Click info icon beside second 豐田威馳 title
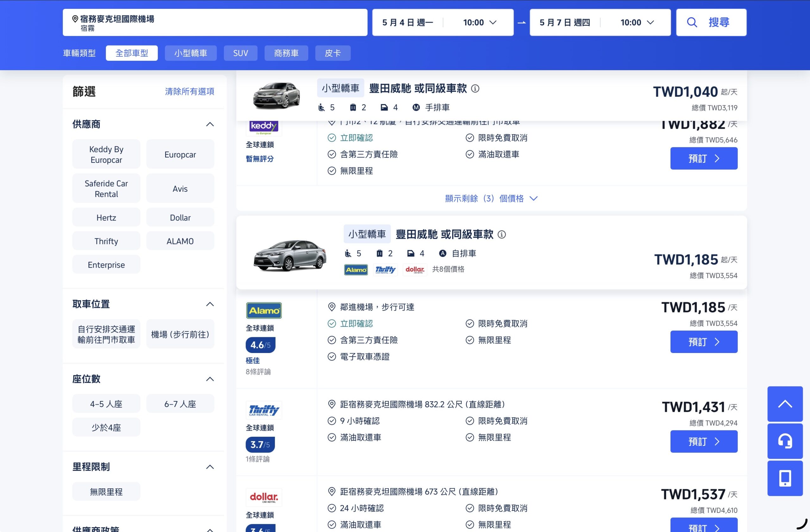810x532 pixels. pos(502,234)
